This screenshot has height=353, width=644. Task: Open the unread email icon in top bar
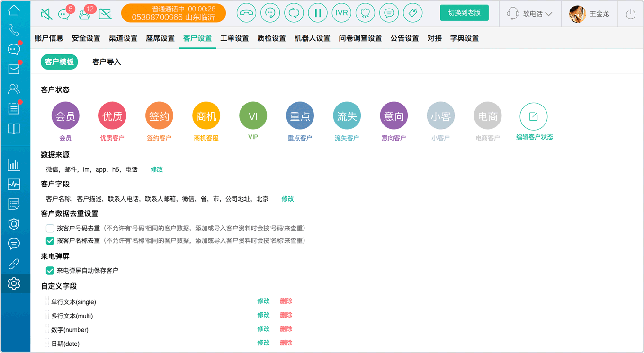[x=105, y=14]
